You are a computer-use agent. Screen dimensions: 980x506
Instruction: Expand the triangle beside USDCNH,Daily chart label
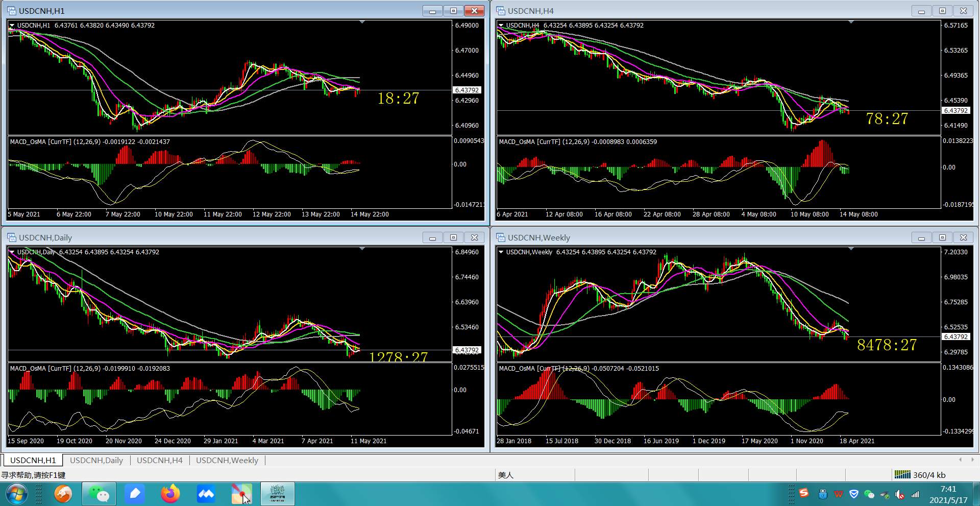click(x=12, y=252)
